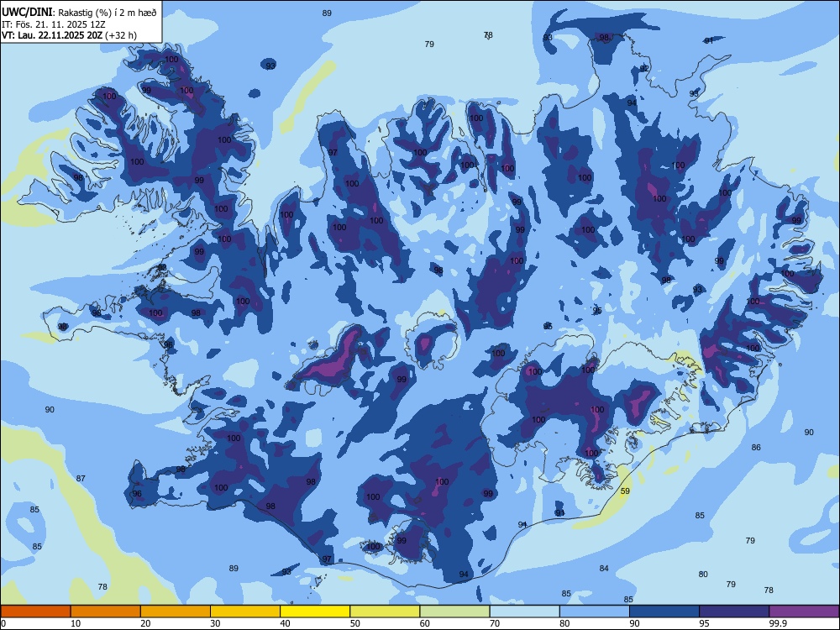Select the 95–99.9 deep indigo legend swatch
The height and width of the screenshot is (630, 840).
pos(734,612)
